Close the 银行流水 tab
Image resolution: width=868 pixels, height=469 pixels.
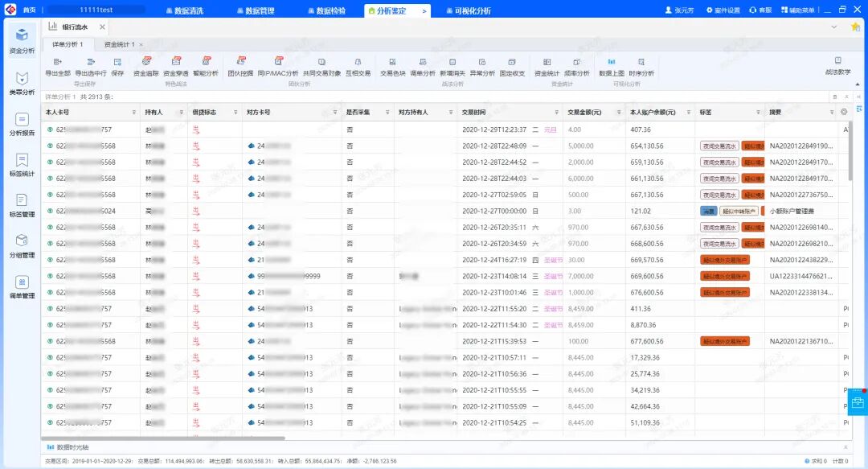[102, 27]
